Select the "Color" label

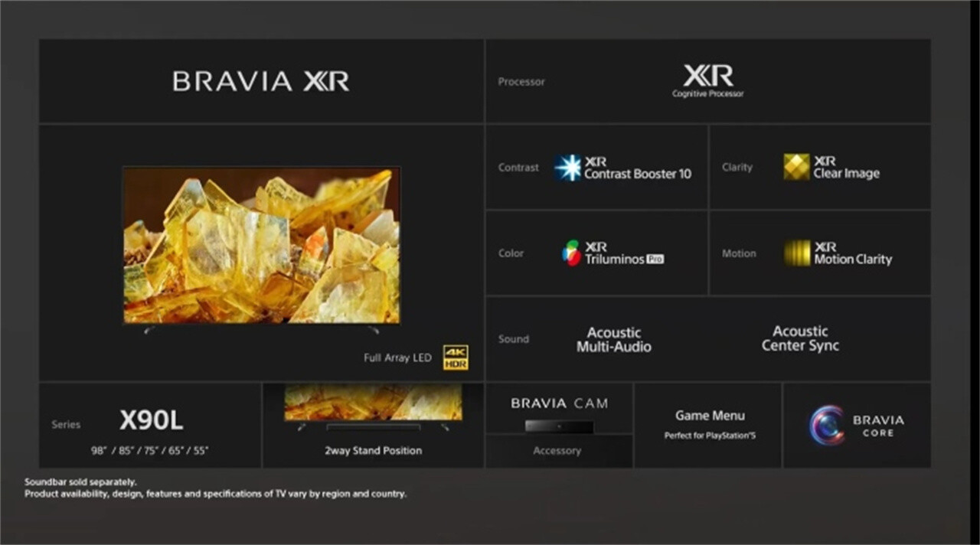pos(511,253)
